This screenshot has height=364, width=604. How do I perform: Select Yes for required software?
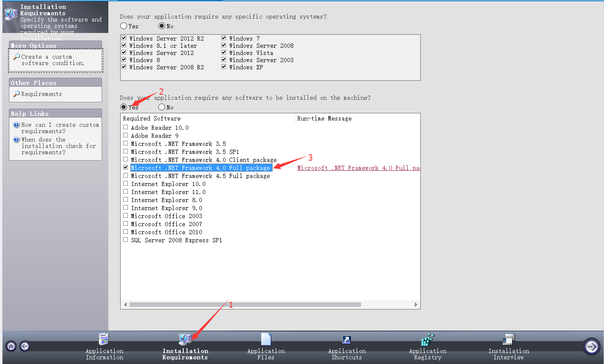(124, 107)
